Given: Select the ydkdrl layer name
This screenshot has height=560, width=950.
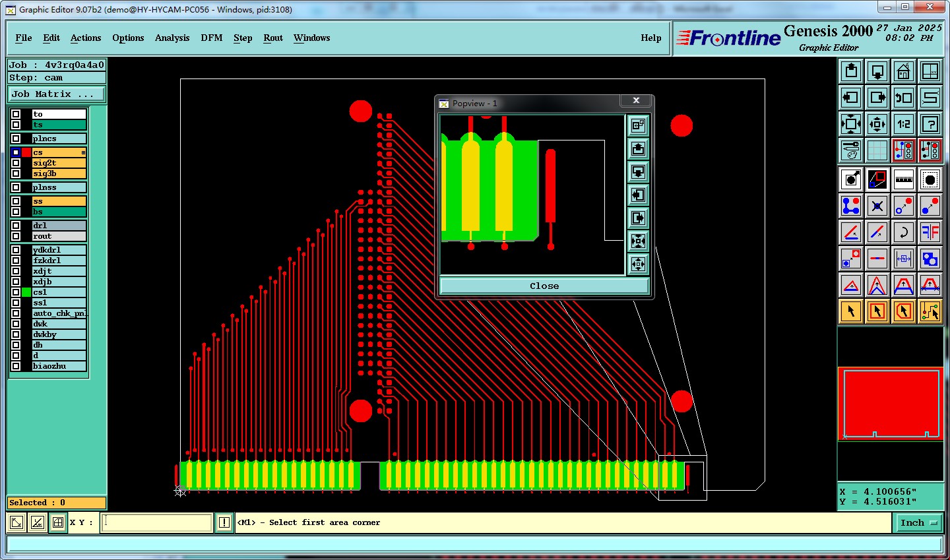Looking at the screenshot, I should click(59, 250).
